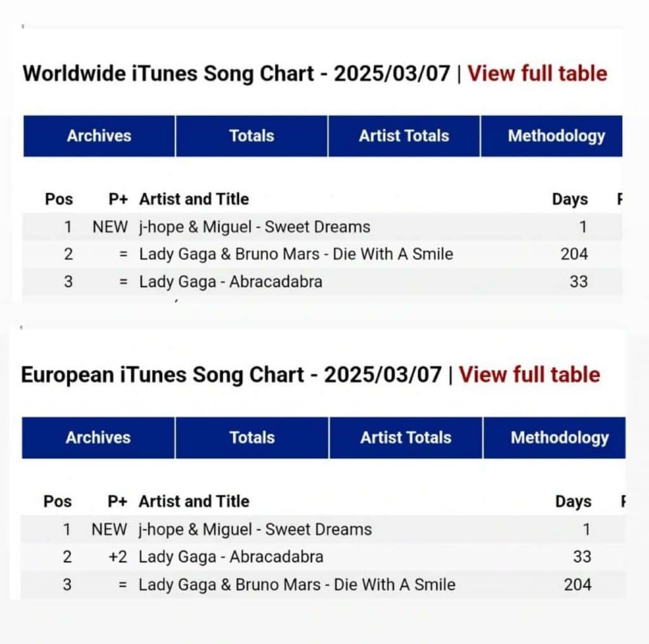The width and height of the screenshot is (649, 644).
Task: Click Days column header in European chart
Action: (x=573, y=501)
